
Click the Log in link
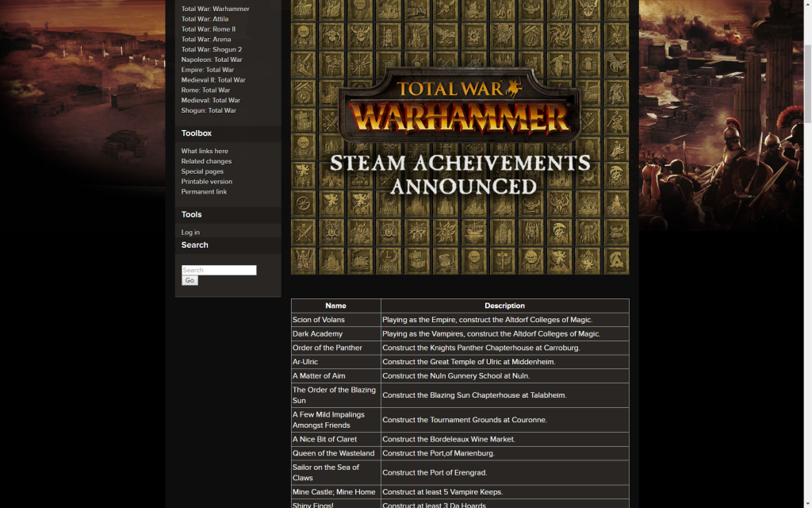coord(190,233)
